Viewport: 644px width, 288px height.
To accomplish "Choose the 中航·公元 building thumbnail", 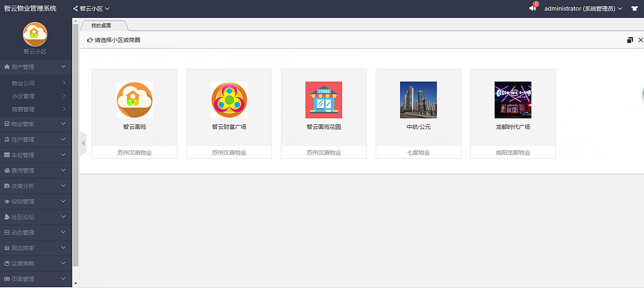I will coord(418,100).
